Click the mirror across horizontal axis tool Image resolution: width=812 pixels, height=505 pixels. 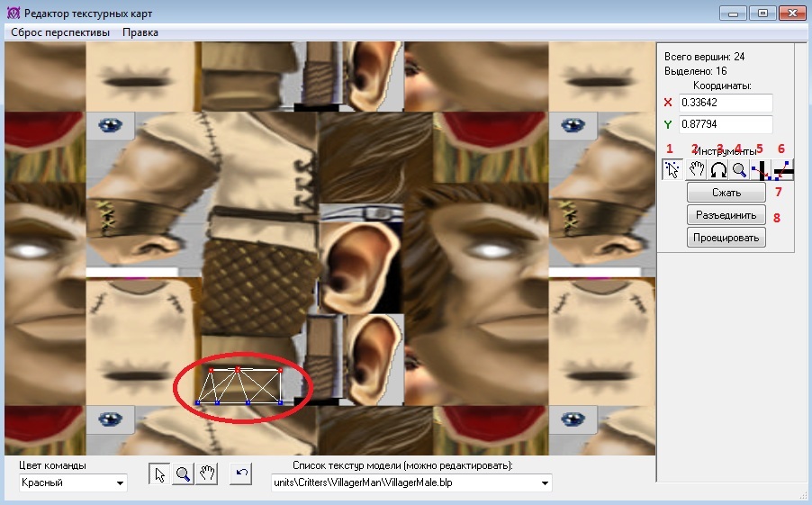(x=782, y=169)
